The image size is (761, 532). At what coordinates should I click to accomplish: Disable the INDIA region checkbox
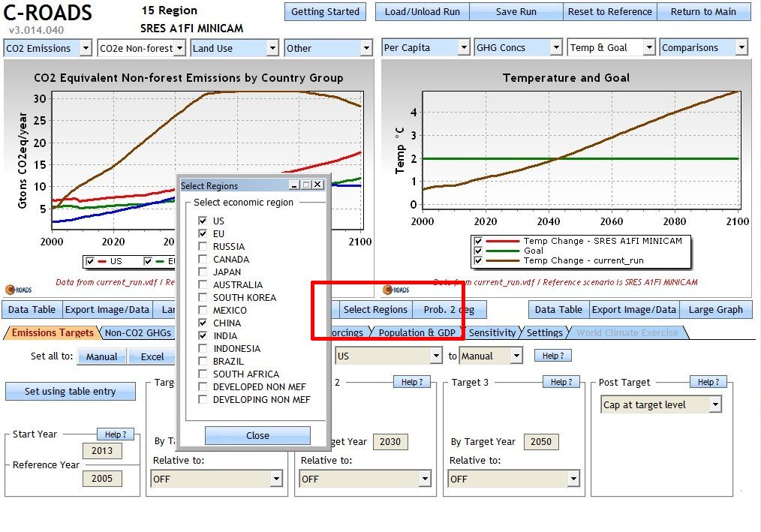[x=203, y=335]
